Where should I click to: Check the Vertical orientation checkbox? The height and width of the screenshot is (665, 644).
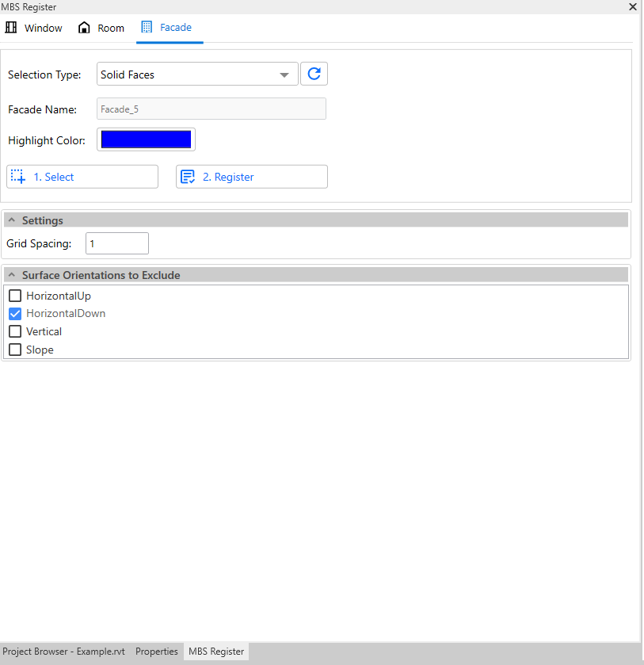(x=15, y=331)
